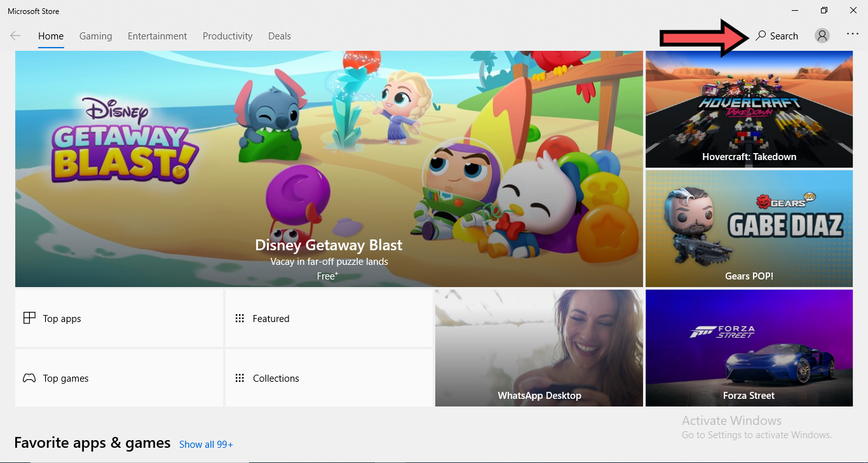Click the Top games controller icon
The width and height of the screenshot is (868, 463).
click(x=29, y=378)
